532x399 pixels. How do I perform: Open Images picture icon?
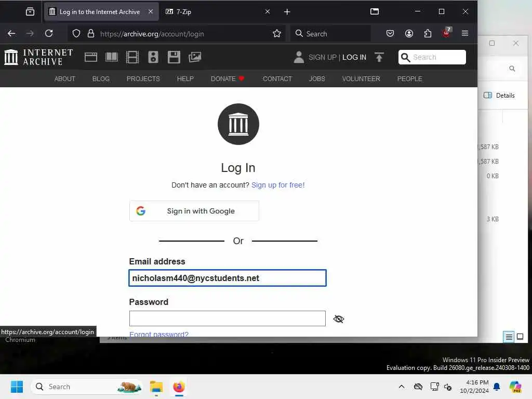[x=195, y=57]
